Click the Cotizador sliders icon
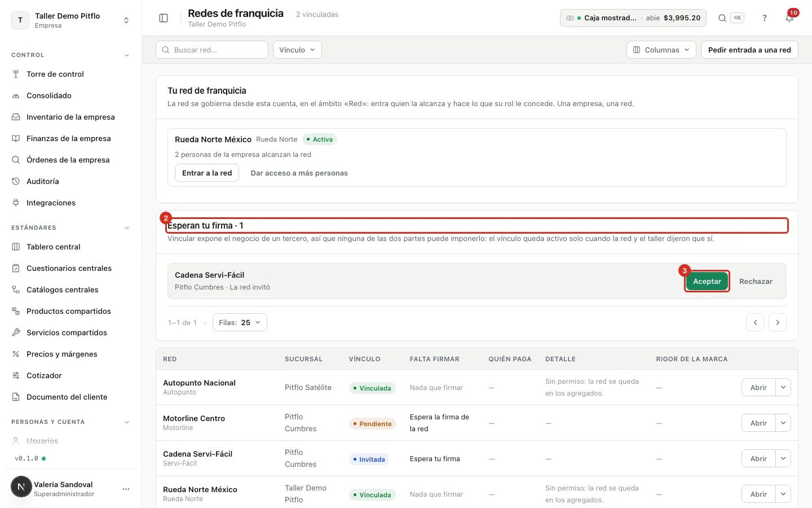The height and width of the screenshot is (508, 812). point(16,375)
